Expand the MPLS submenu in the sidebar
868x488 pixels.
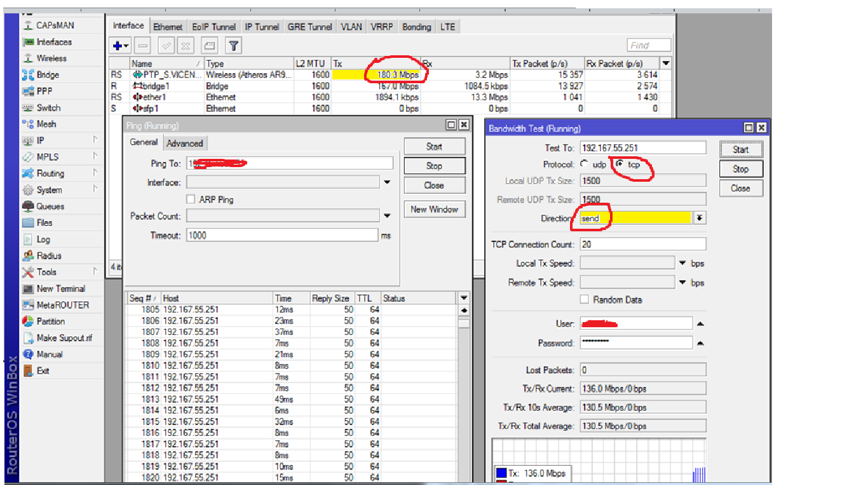click(95, 157)
